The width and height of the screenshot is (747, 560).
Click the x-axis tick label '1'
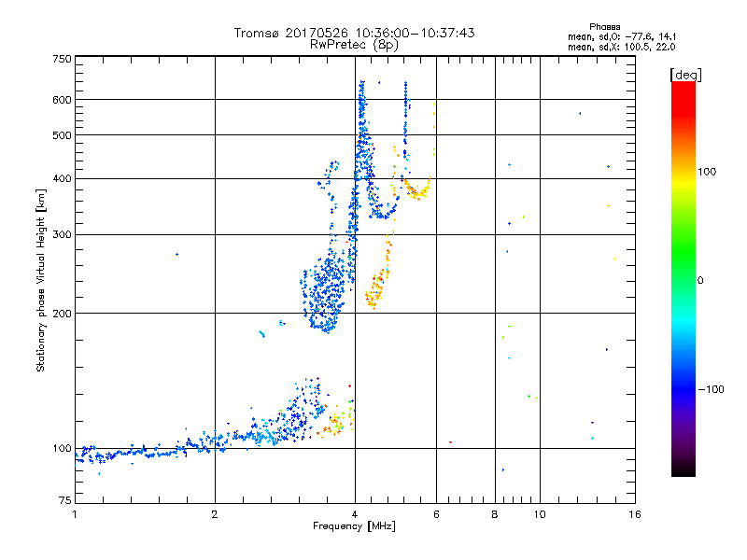[75, 514]
